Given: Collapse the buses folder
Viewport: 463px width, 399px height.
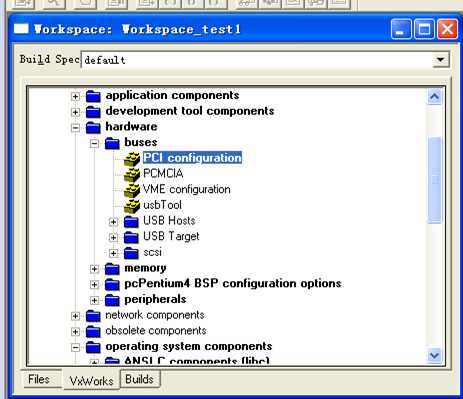Looking at the screenshot, I should tap(94, 143).
